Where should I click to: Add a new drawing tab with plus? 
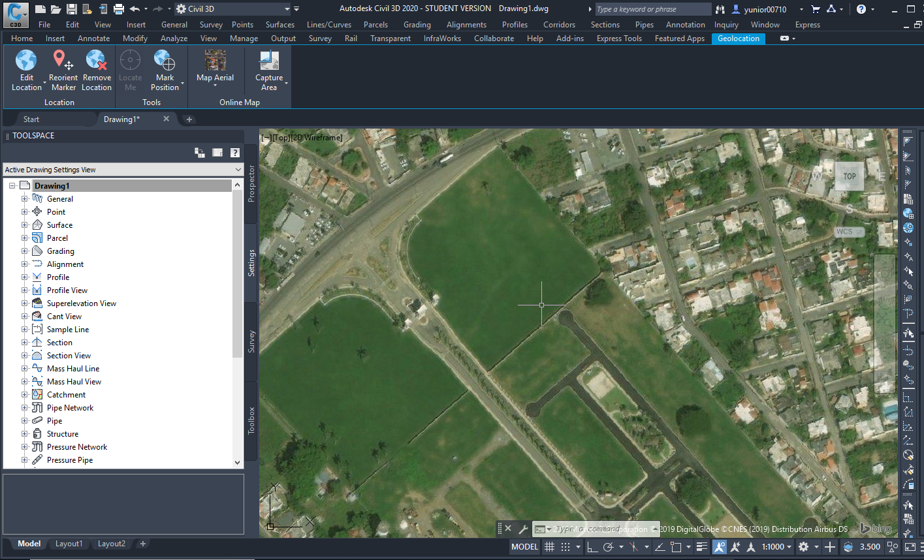[189, 119]
